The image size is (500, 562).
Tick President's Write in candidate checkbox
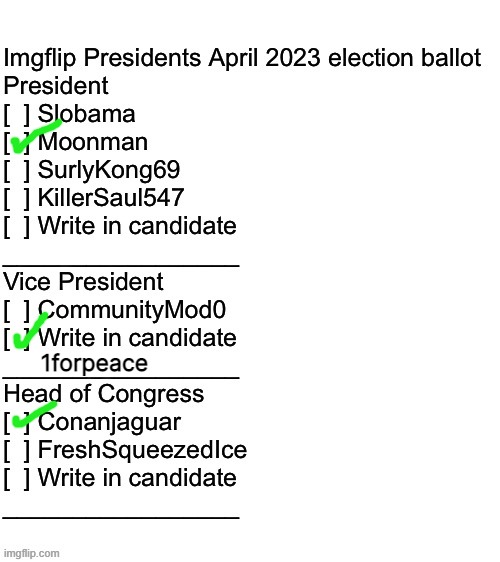click(16, 227)
